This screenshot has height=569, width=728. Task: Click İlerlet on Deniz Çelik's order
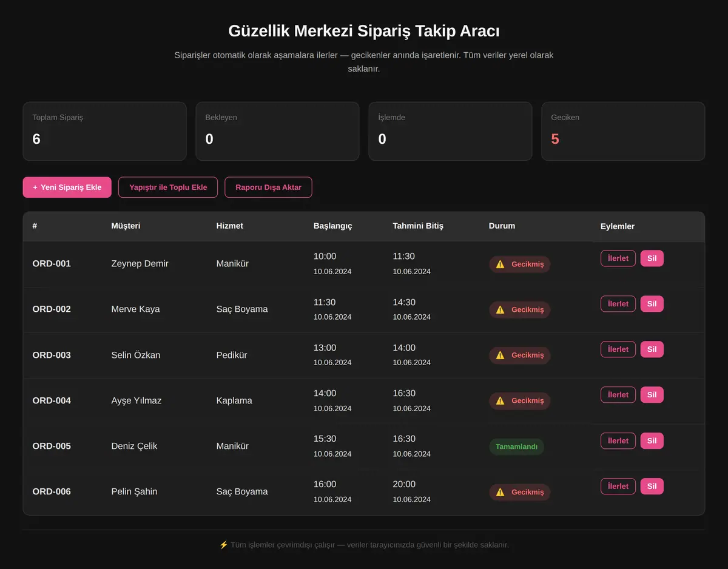(618, 441)
